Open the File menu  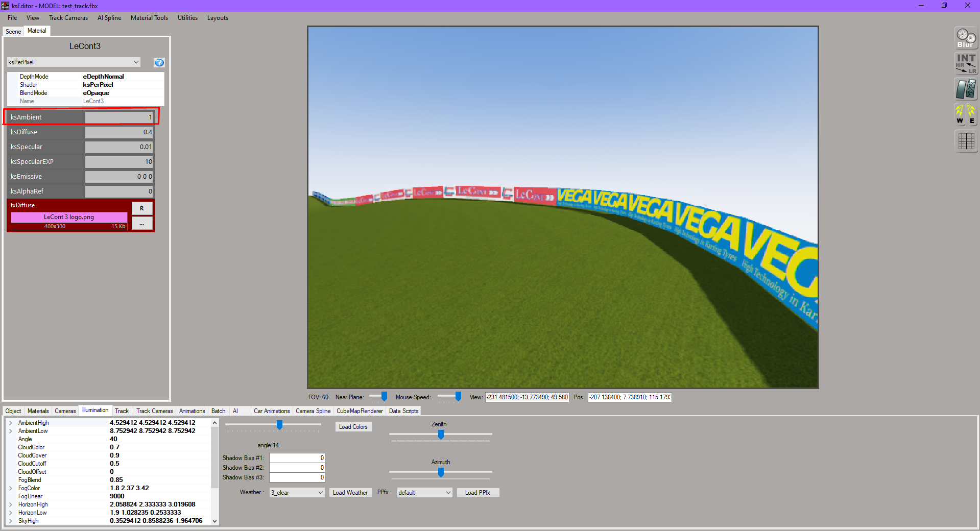click(12, 18)
